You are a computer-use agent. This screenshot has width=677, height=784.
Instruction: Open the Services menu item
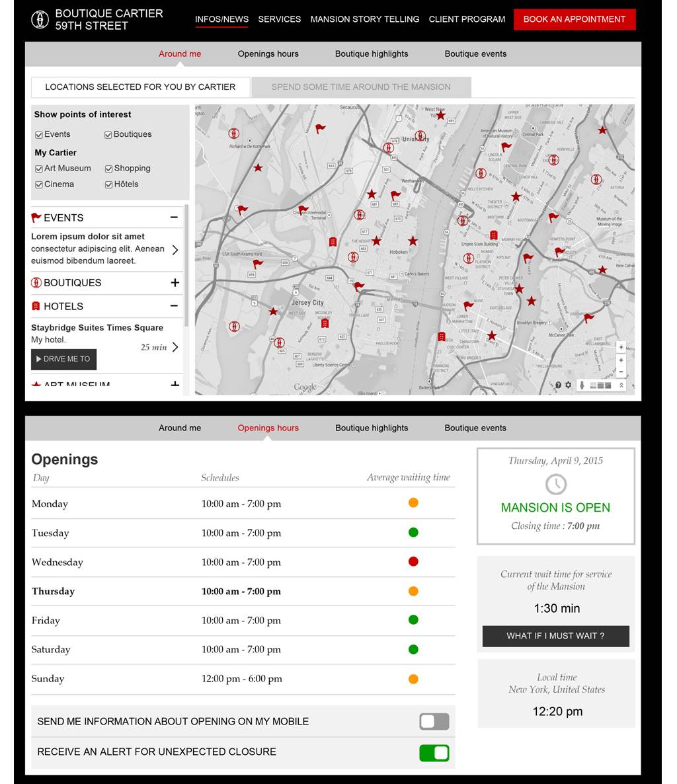point(279,19)
